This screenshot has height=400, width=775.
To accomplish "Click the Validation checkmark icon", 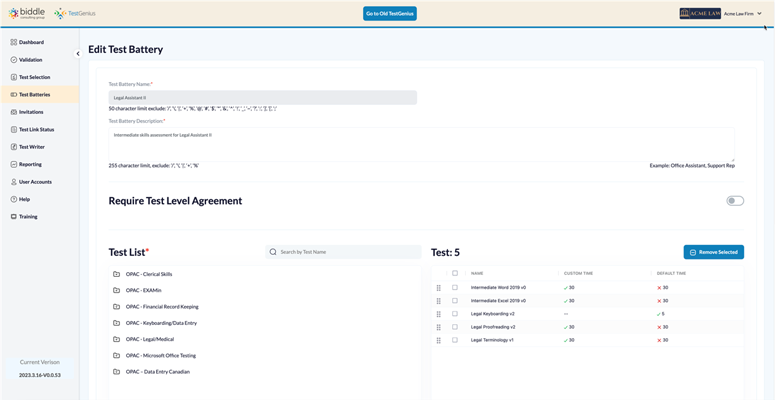I will (14, 60).
